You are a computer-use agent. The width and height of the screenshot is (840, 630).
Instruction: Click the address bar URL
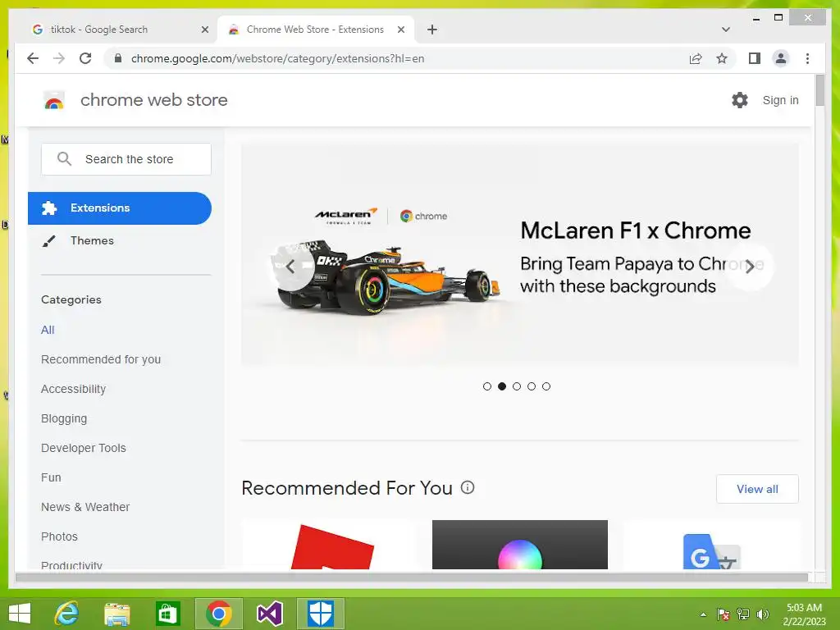277,58
